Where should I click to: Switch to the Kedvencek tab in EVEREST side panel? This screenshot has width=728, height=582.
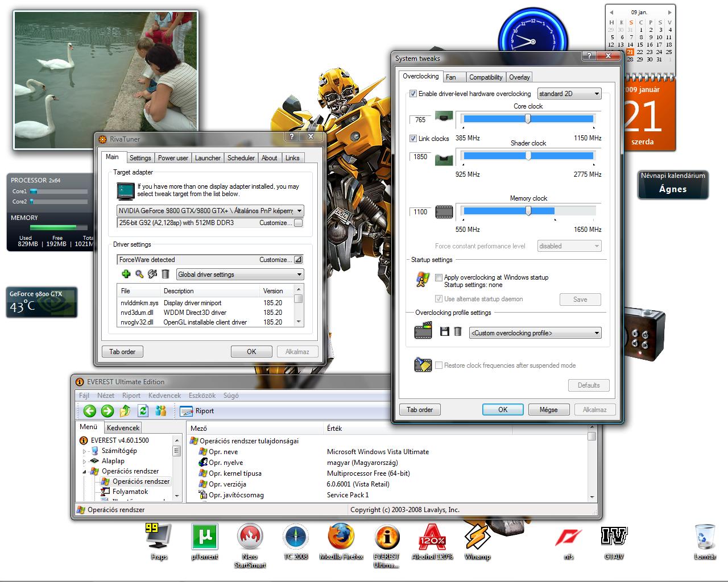[x=123, y=428]
